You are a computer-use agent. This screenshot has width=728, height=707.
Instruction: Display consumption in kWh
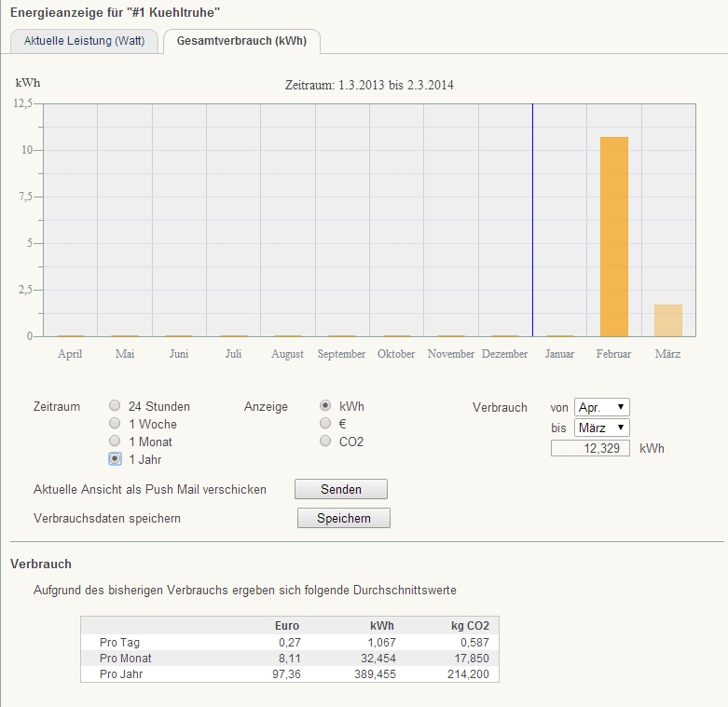pyautogui.click(x=325, y=406)
